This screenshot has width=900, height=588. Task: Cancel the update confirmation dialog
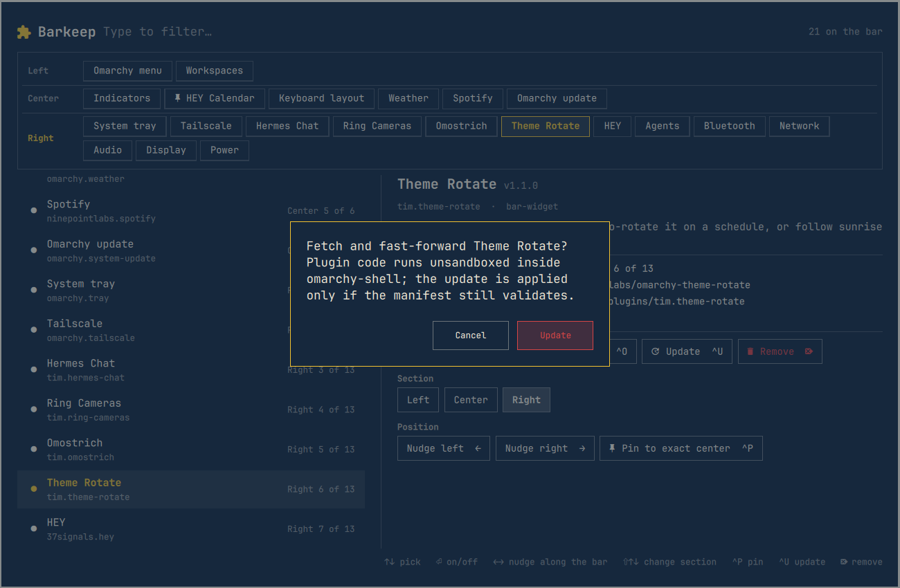[471, 336]
